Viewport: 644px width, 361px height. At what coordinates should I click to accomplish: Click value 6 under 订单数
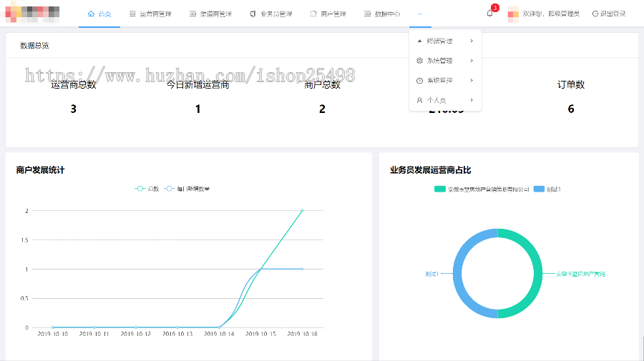(x=571, y=109)
